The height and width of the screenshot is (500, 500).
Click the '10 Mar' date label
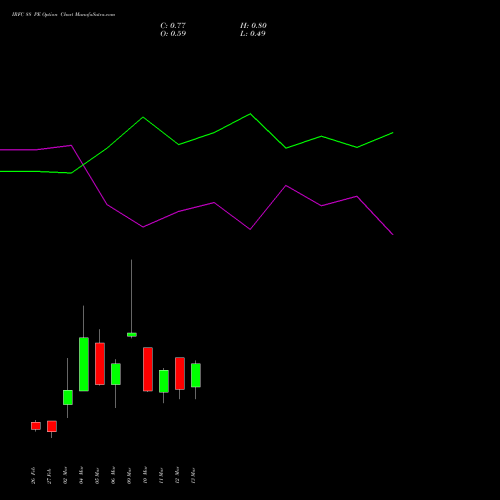[x=145, y=475]
